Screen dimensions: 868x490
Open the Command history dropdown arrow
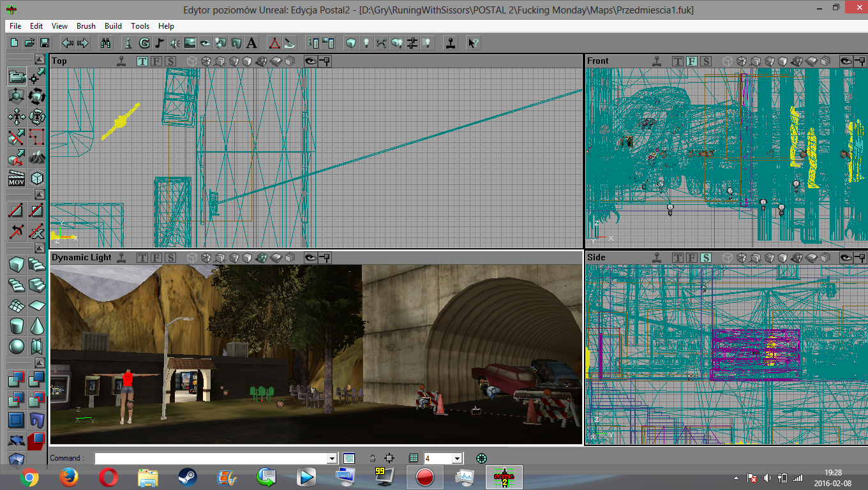332,458
